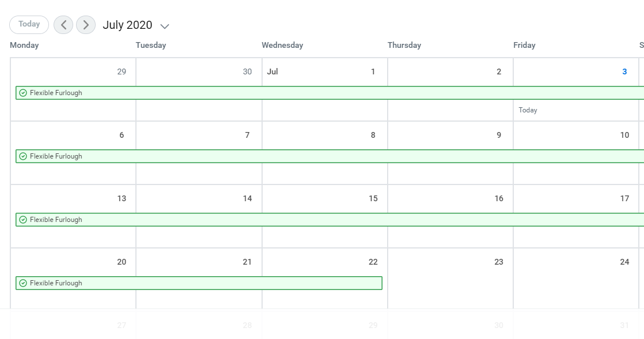Select the July 3 date marked Today
Screen dimensions: 644x339
(624, 72)
